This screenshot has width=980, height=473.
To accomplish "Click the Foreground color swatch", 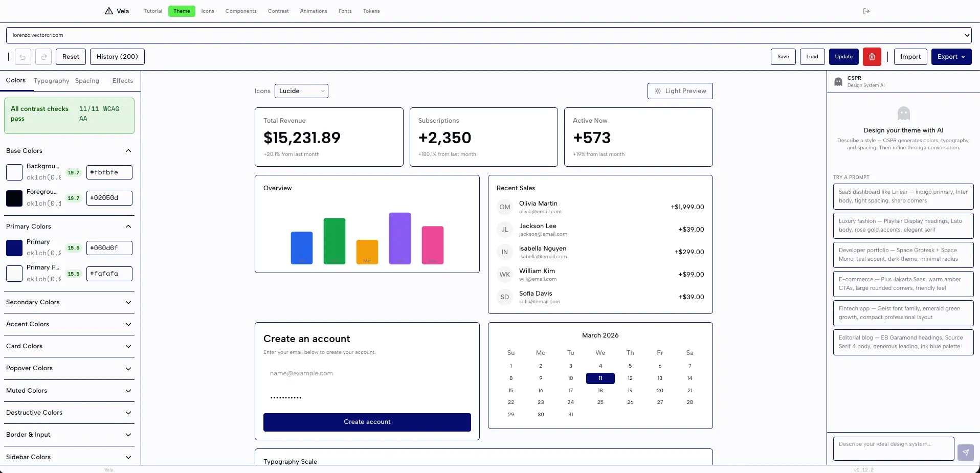I will click(x=14, y=198).
